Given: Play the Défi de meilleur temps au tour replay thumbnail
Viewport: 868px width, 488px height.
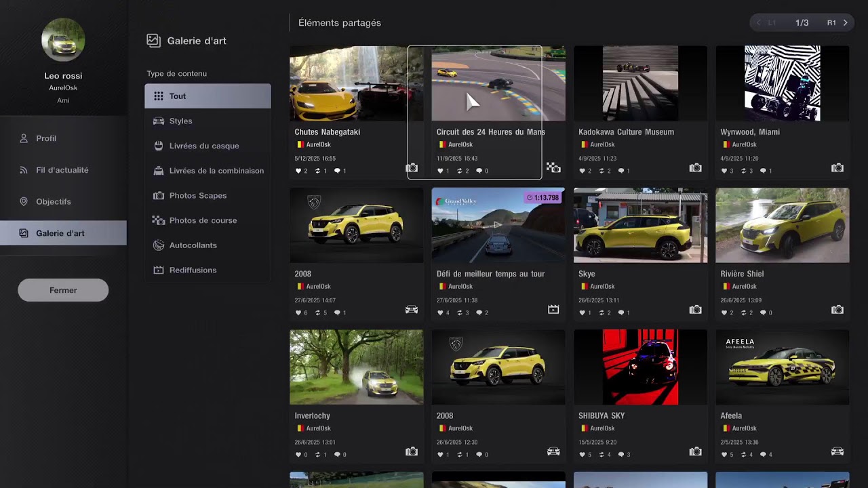Looking at the screenshot, I should 498,225.
